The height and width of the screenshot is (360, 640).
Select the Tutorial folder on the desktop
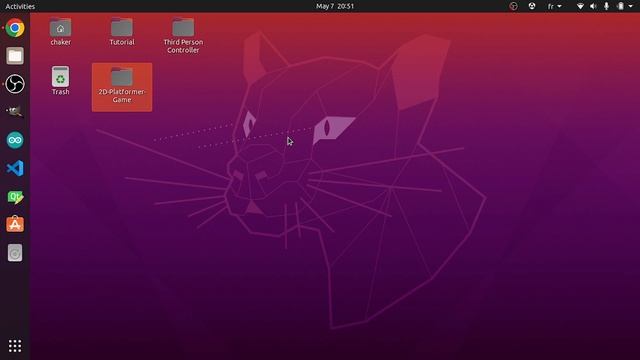[122, 32]
